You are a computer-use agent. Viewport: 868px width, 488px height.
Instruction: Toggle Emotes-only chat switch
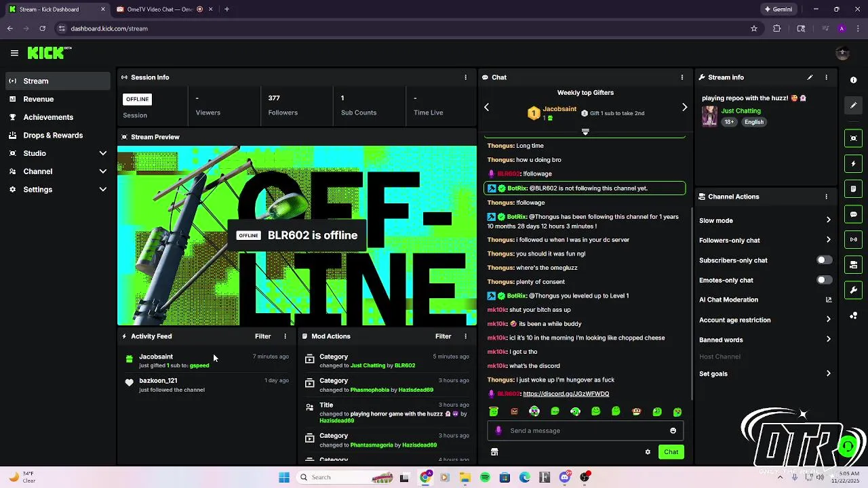824,280
